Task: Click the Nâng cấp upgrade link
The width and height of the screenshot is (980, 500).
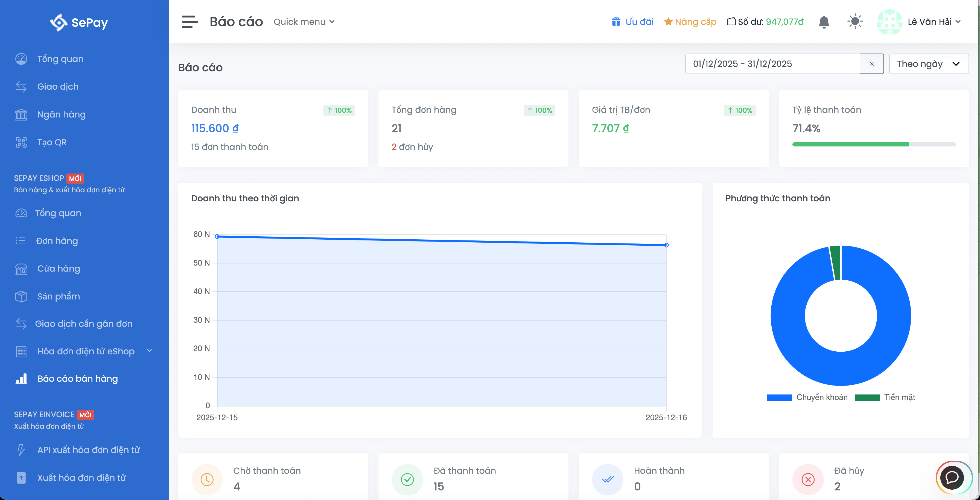Action: point(690,22)
